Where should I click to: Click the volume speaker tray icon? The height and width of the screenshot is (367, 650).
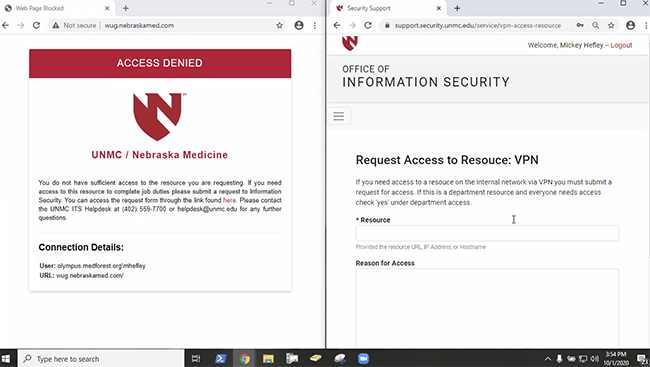pos(595,359)
